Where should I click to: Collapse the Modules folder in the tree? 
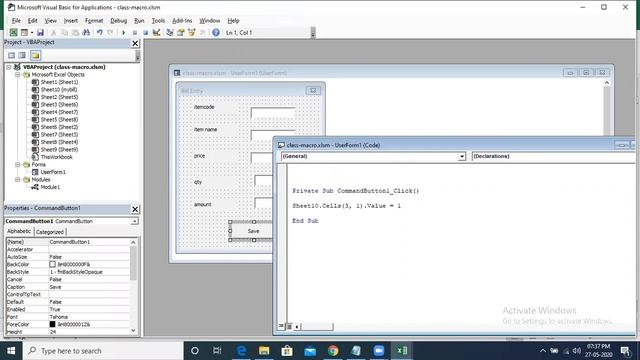(x=18, y=180)
